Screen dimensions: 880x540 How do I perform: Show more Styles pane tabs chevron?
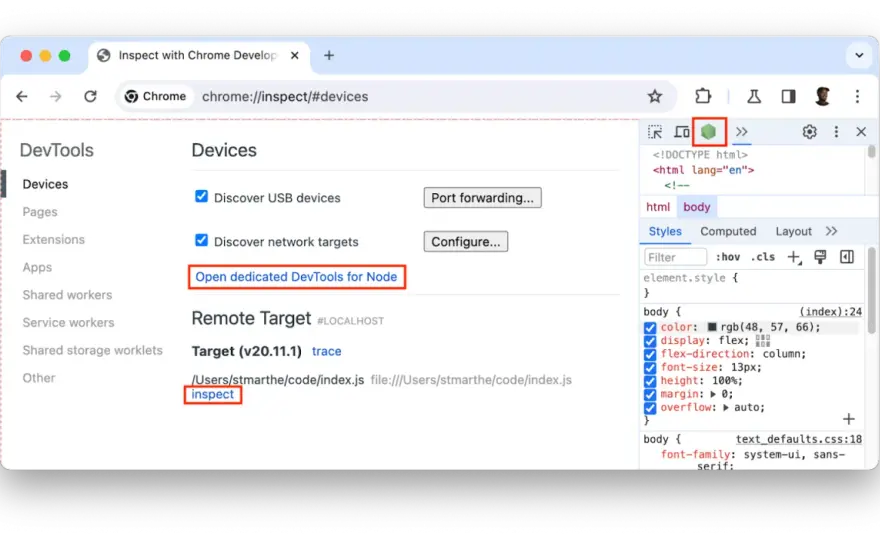(x=832, y=231)
